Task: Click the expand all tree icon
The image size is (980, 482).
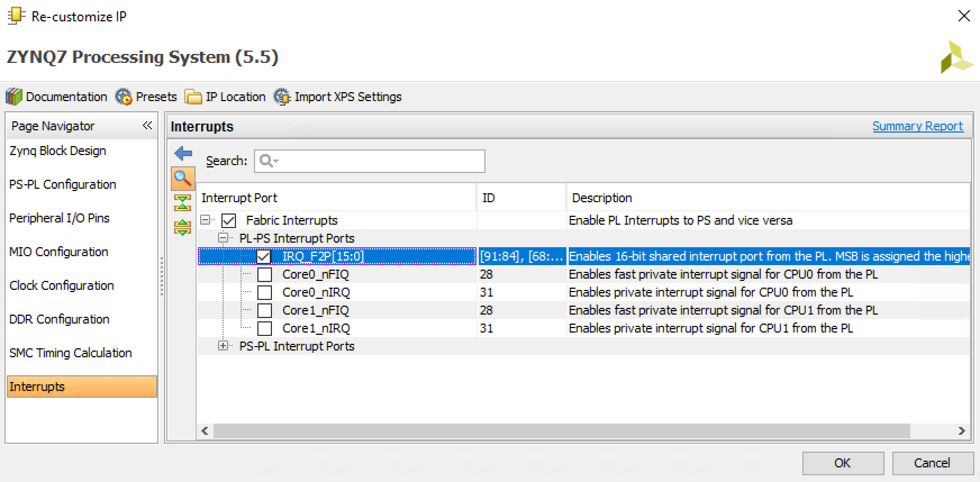Action: pyautogui.click(x=183, y=228)
